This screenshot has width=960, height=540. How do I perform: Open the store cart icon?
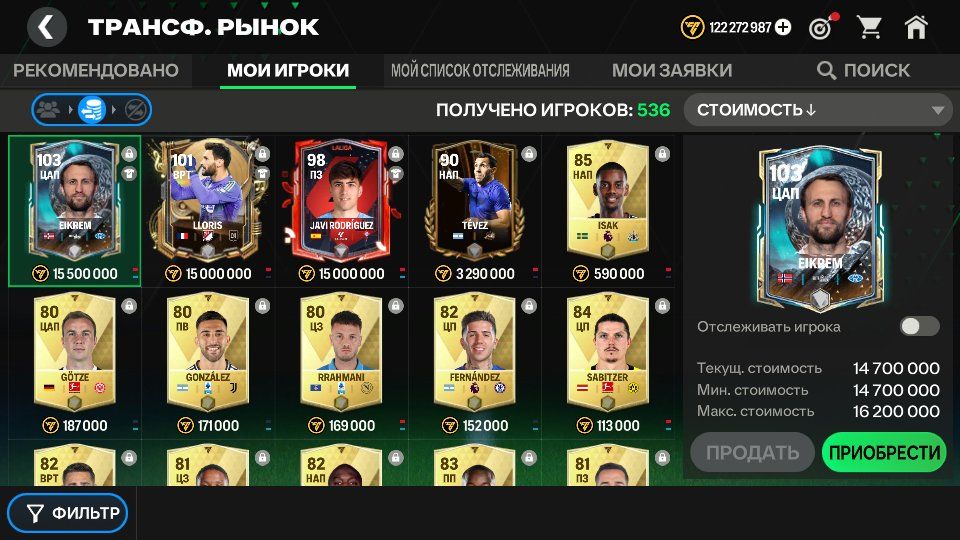coord(869,28)
